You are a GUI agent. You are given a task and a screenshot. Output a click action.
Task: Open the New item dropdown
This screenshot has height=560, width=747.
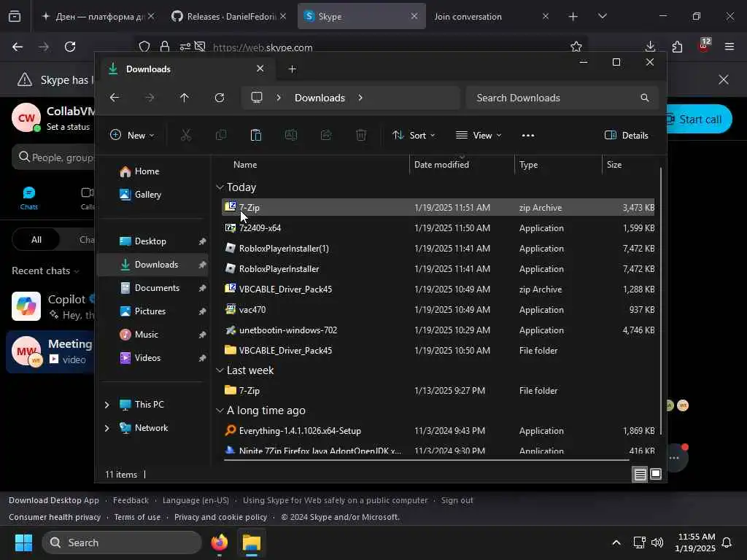tap(132, 135)
